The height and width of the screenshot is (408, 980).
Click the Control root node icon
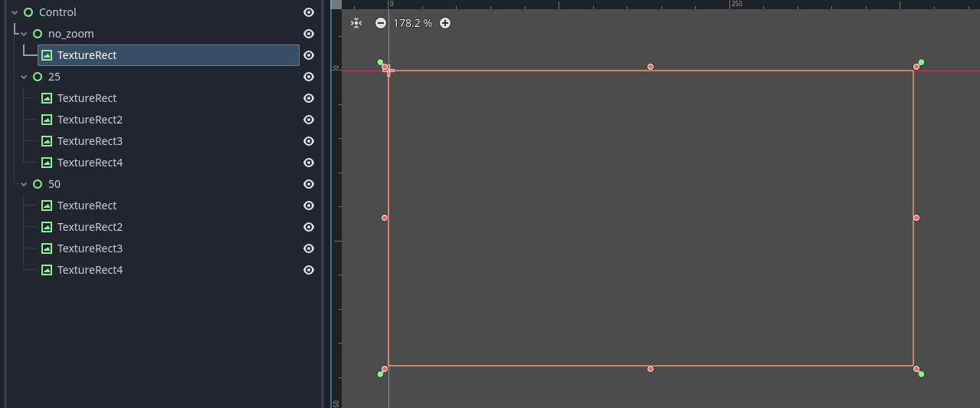pos(28,12)
